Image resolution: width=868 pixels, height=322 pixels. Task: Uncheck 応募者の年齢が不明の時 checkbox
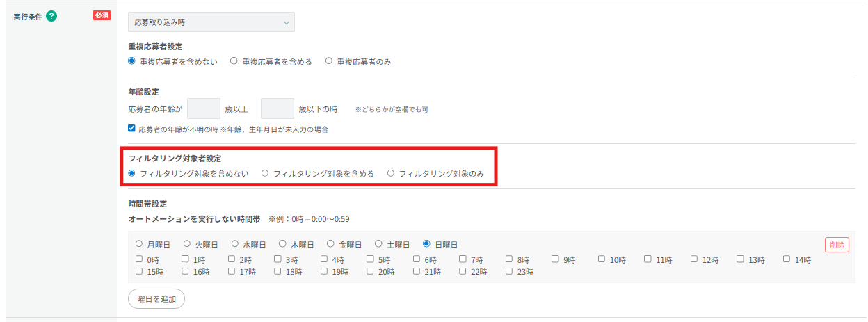(x=132, y=129)
